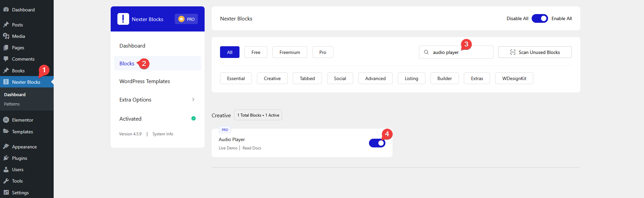The height and width of the screenshot is (198, 644).
Task: Show Advanced category blocks
Action: [x=375, y=78]
